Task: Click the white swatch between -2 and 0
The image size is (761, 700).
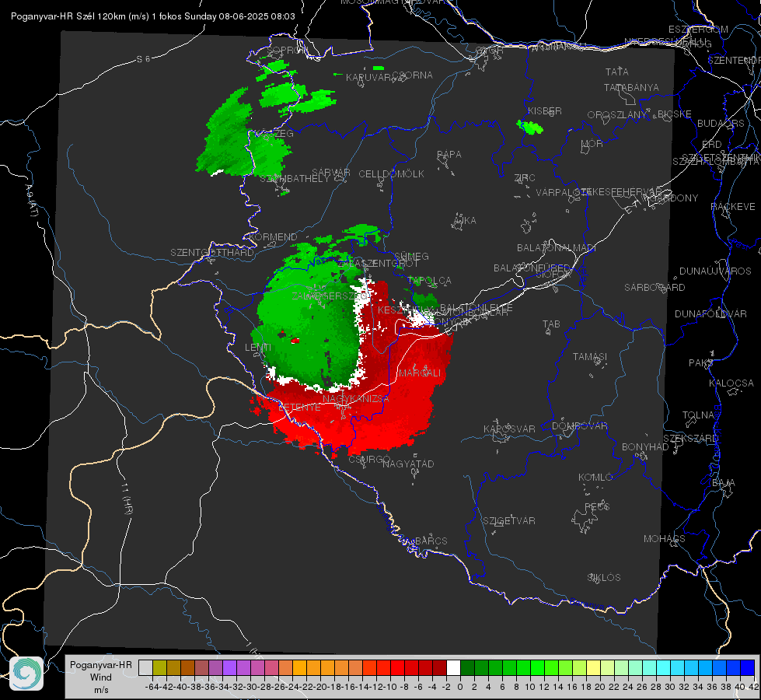Action: coord(453,667)
